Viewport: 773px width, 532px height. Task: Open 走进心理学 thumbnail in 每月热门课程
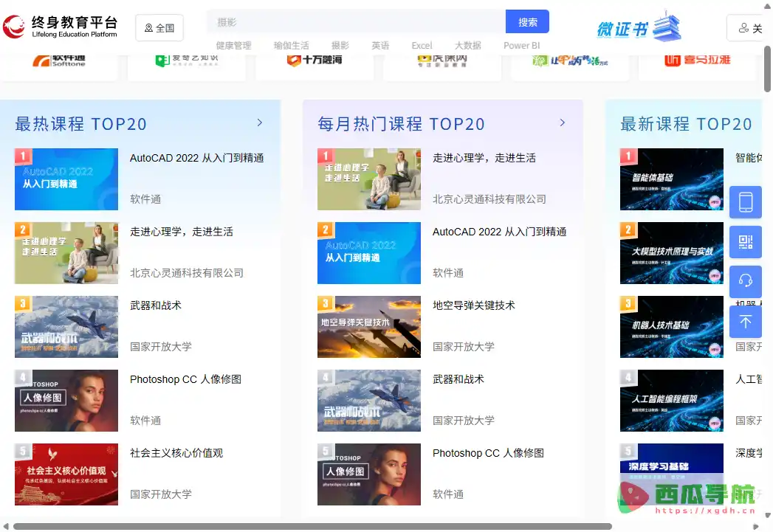coord(369,179)
